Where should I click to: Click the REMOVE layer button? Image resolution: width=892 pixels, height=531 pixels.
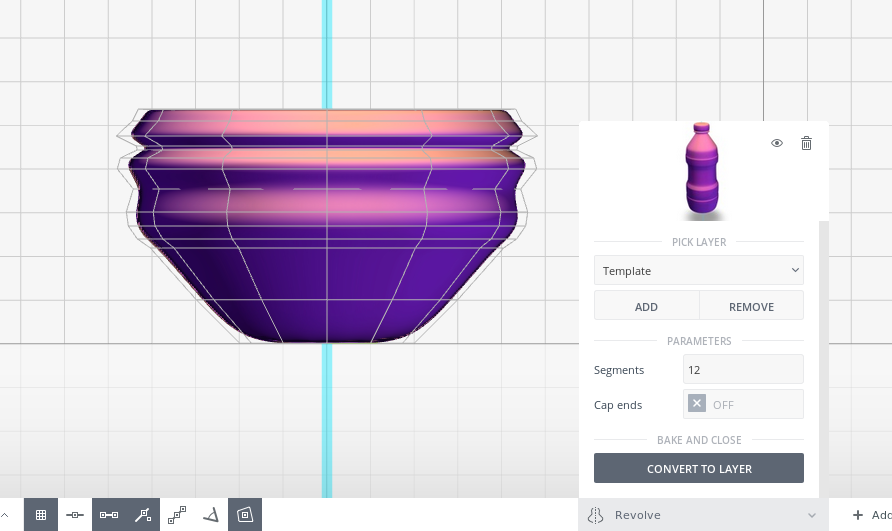pyautogui.click(x=751, y=306)
